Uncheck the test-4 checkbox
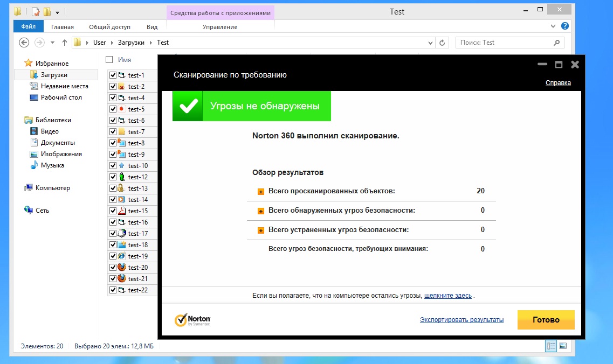The height and width of the screenshot is (364, 613). pos(113,97)
